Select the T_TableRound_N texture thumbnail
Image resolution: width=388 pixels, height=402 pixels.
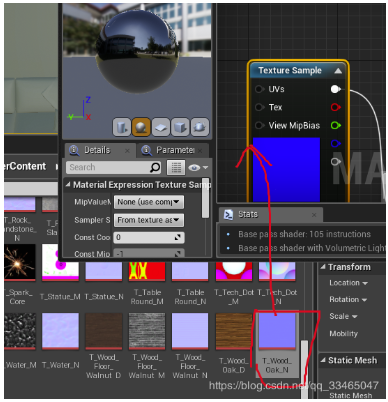tap(190, 271)
